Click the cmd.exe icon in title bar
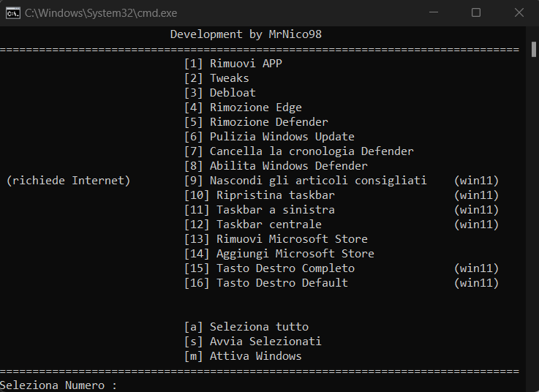The image size is (539, 392). [x=12, y=13]
